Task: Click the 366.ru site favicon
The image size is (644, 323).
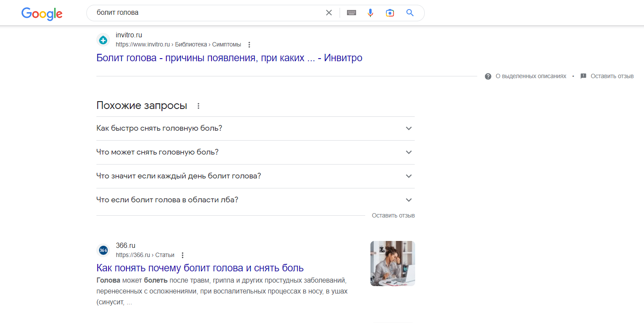Action: (103, 250)
